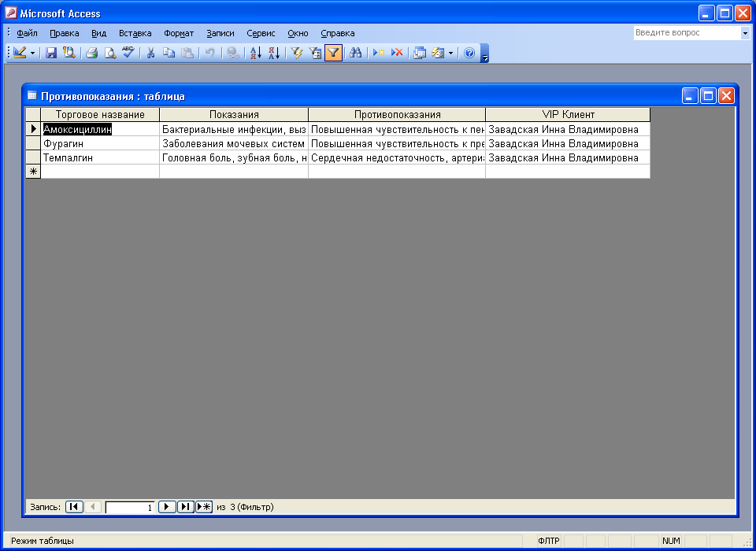Click the record number input field
Viewport: 756px width, 551px height.
(x=130, y=507)
